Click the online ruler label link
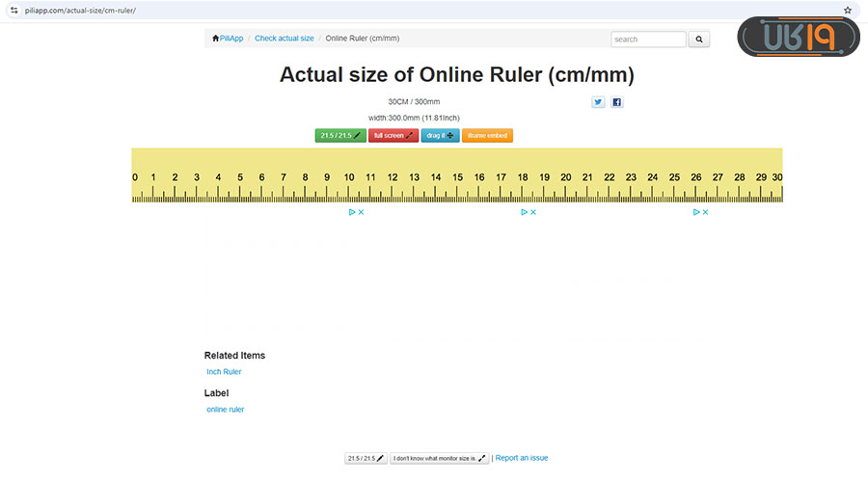Viewport: 868px width, 482px height. click(226, 409)
